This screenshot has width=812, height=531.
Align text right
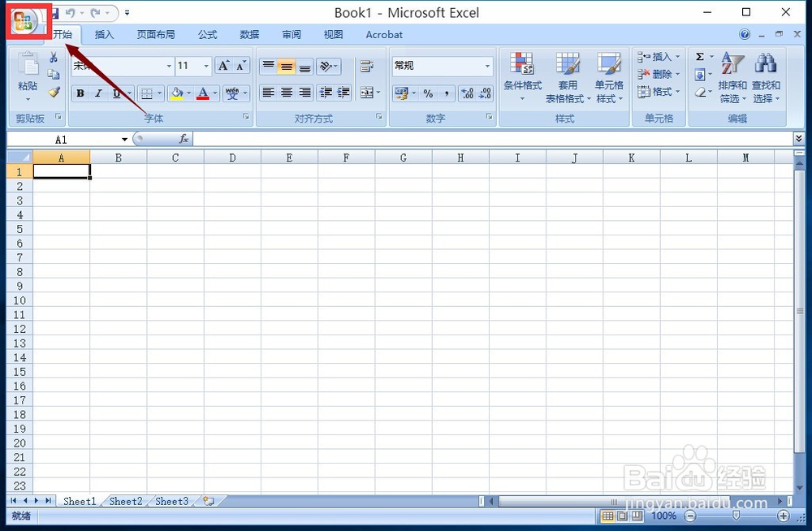pyautogui.click(x=304, y=93)
